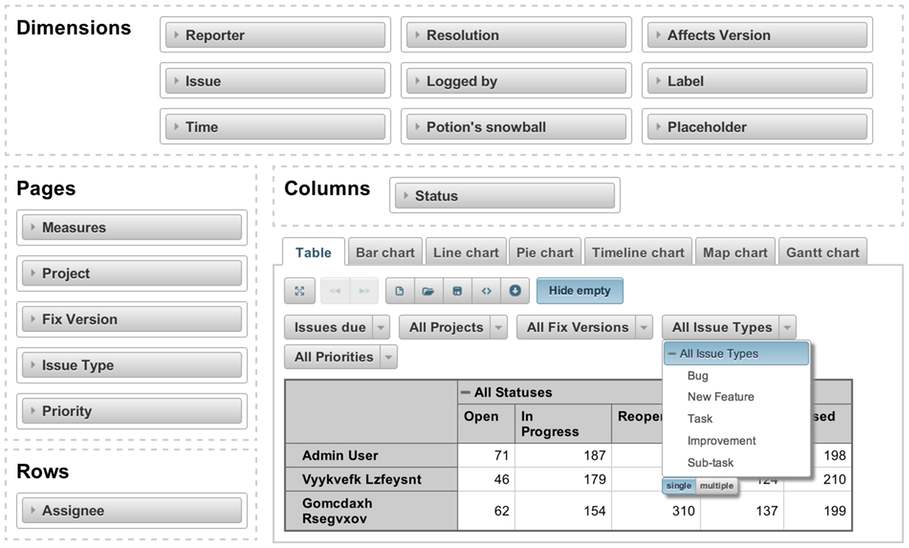
Task: Toggle the Hide empty button
Action: (579, 291)
